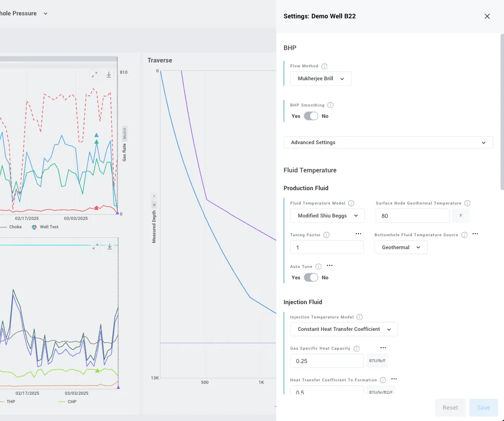Open Heat Transfer Coefficient To Formation options

[394, 379]
